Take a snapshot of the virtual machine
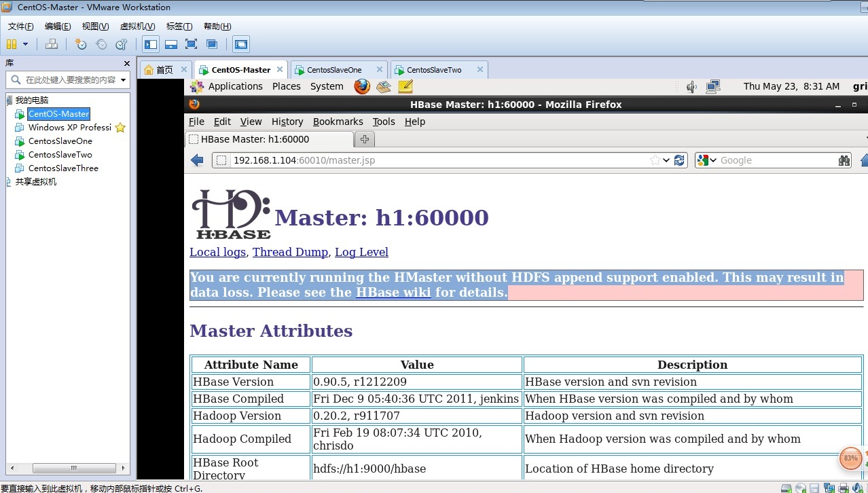 click(81, 44)
